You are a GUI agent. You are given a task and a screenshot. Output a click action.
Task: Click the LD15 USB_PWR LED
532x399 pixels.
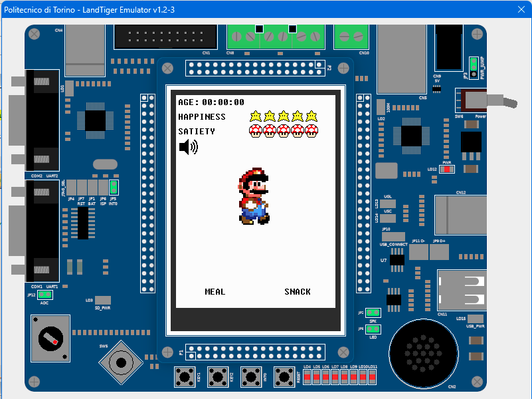pos(476,319)
